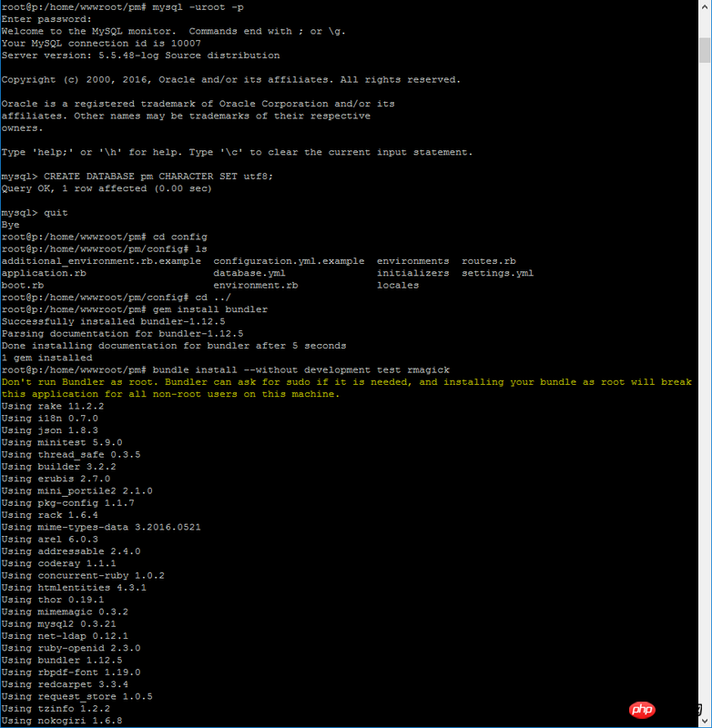Image resolution: width=712 pixels, height=728 pixels.
Task: Click the 'Bye' output line
Action: pos(11,224)
